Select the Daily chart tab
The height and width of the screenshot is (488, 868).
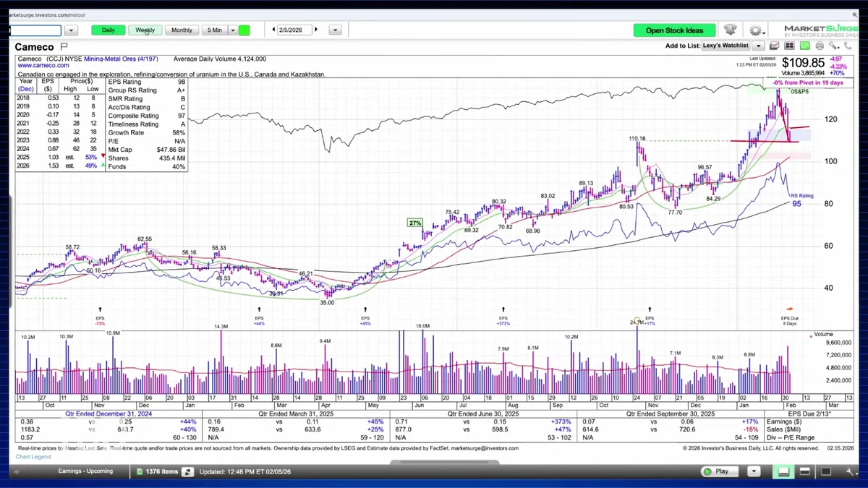click(x=108, y=30)
